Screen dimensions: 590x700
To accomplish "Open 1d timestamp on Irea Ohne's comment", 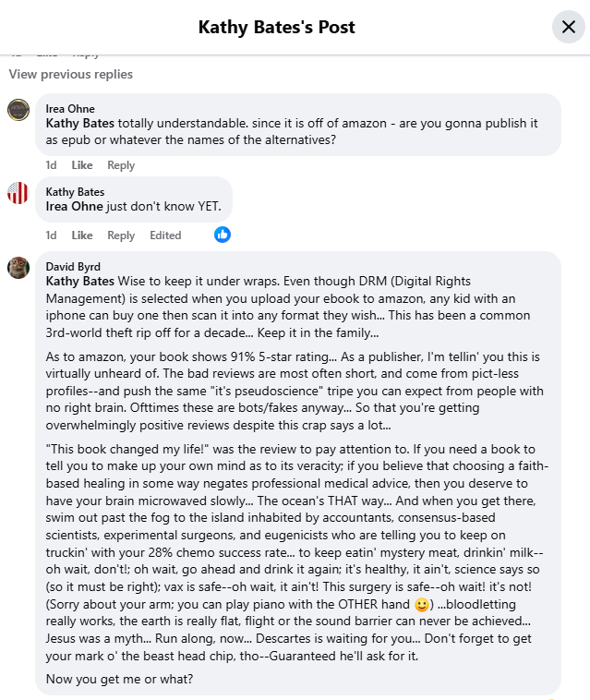I will 52,165.
